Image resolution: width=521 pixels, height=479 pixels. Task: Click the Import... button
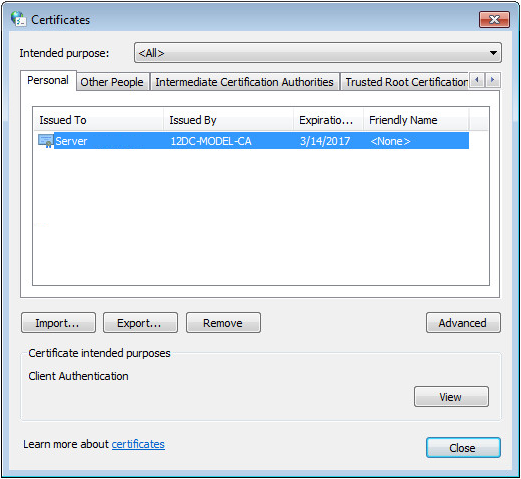click(58, 323)
